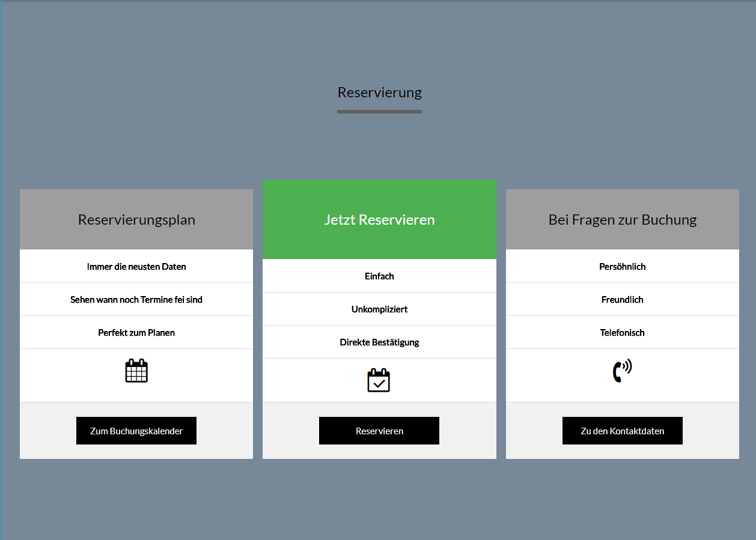The image size is (756, 540).
Task: Select the Reservierungsplan card header
Action: (136, 220)
